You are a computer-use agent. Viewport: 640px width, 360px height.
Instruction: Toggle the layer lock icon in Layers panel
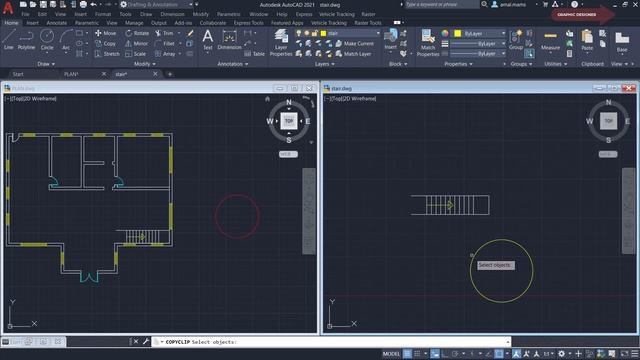click(315, 33)
